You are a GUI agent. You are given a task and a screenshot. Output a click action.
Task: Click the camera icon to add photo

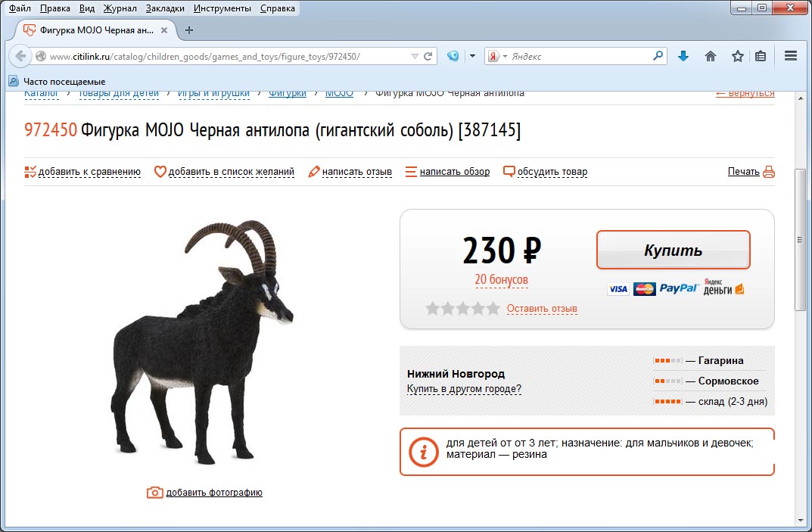pos(154,493)
